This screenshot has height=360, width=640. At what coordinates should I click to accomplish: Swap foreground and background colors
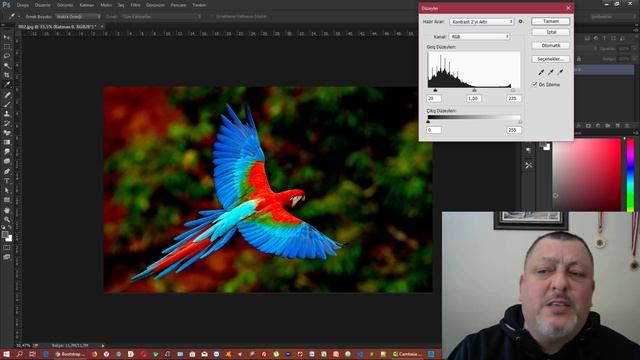point(10,228)
